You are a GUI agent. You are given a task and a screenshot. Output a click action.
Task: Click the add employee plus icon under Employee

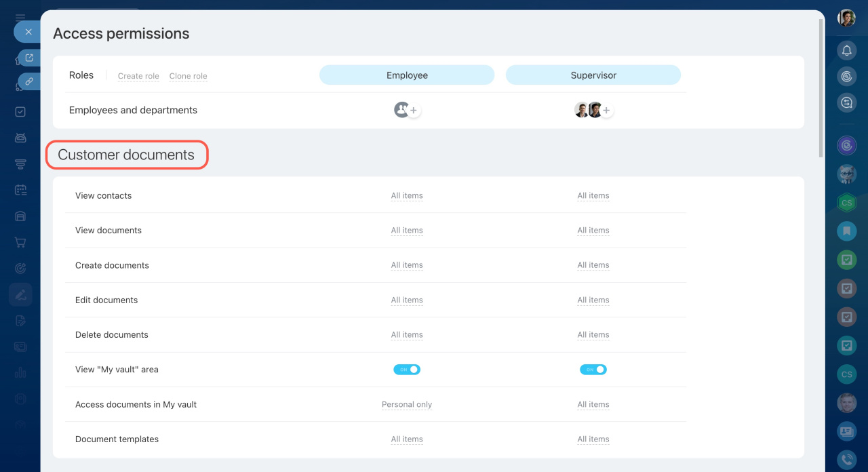(x=414, y=111)
